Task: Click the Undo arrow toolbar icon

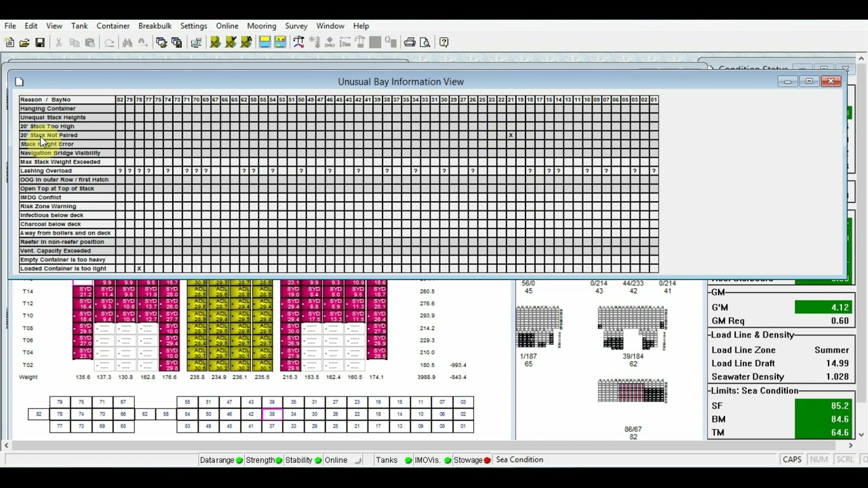Action: coord(109,43)
